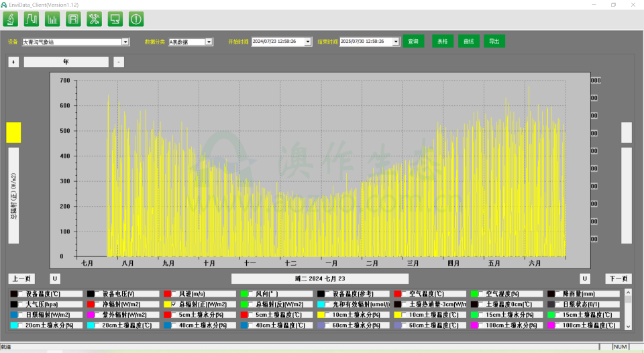Toggle the 降雨量(mm) checkbox

click(558, 294)
